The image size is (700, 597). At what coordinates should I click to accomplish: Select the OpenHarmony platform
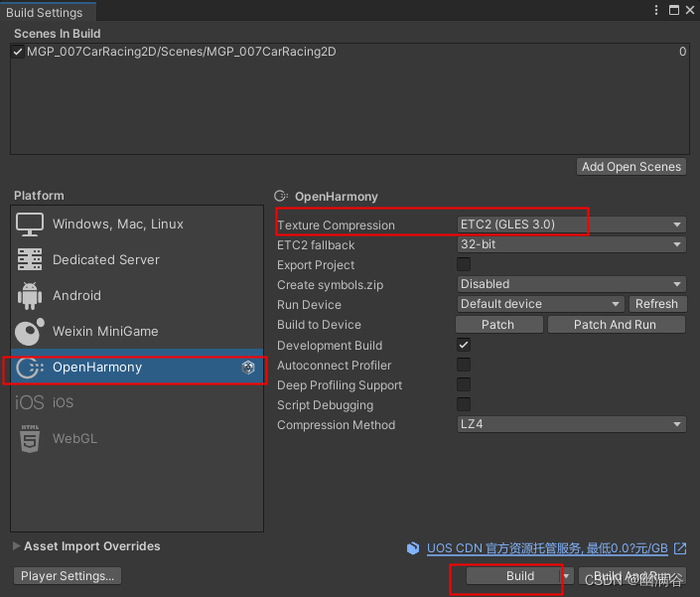137,368
